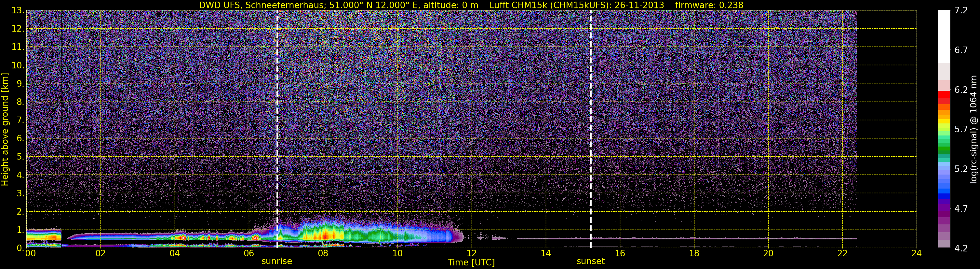
Task: Click the 'Height above ground [km]' axis label
Action: click(x=5, y=129)
